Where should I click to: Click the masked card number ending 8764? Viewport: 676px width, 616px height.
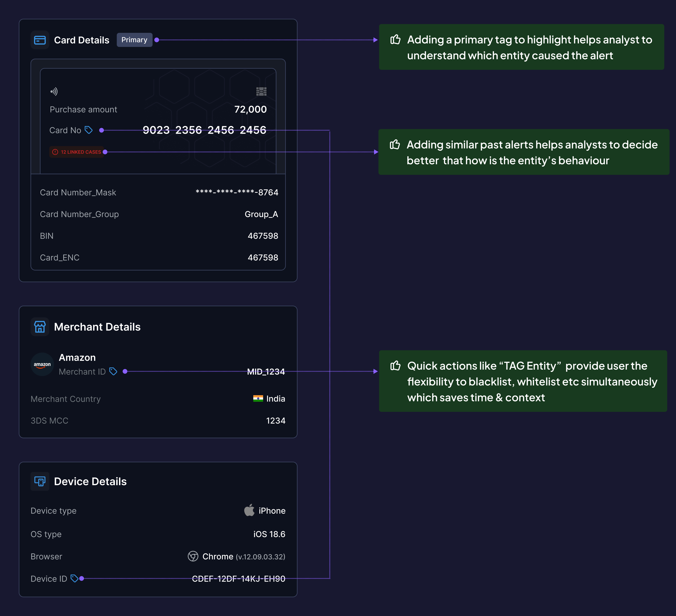click(x=237, y=192)
